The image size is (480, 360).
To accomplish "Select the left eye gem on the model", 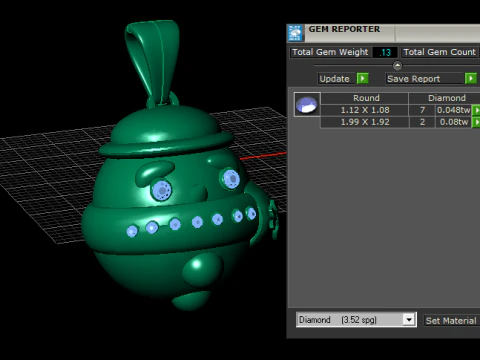I will coord(161,190).
